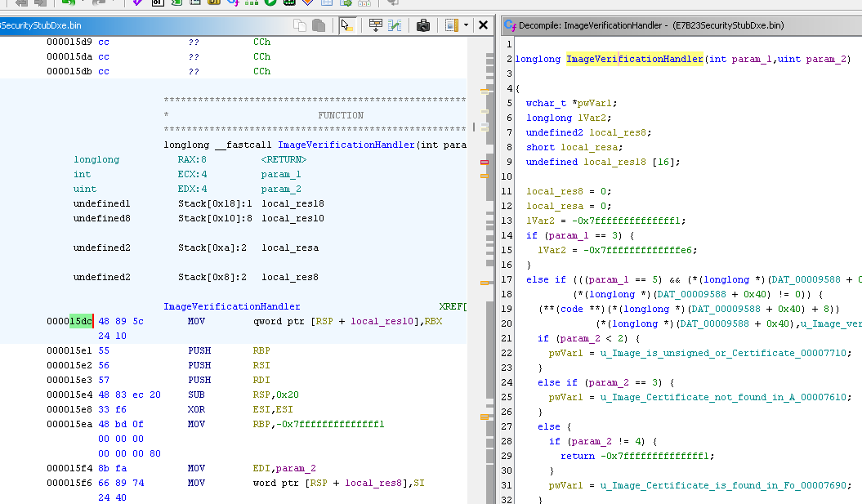Select address 000015e4 in the listing
This screenshot has height=504, width=862.
[x=69, y=395]
